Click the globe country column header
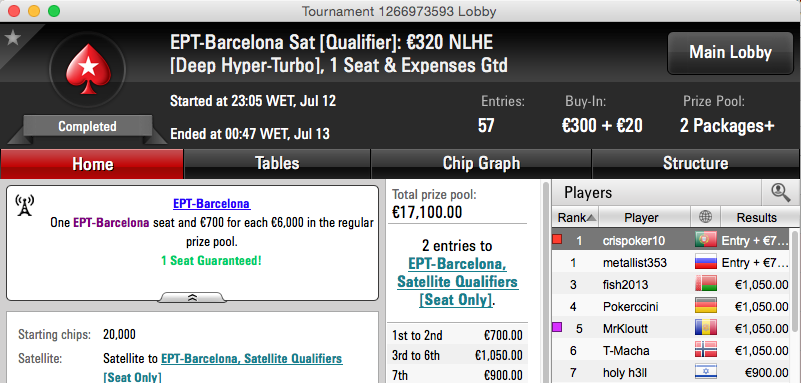 [705, 218]
